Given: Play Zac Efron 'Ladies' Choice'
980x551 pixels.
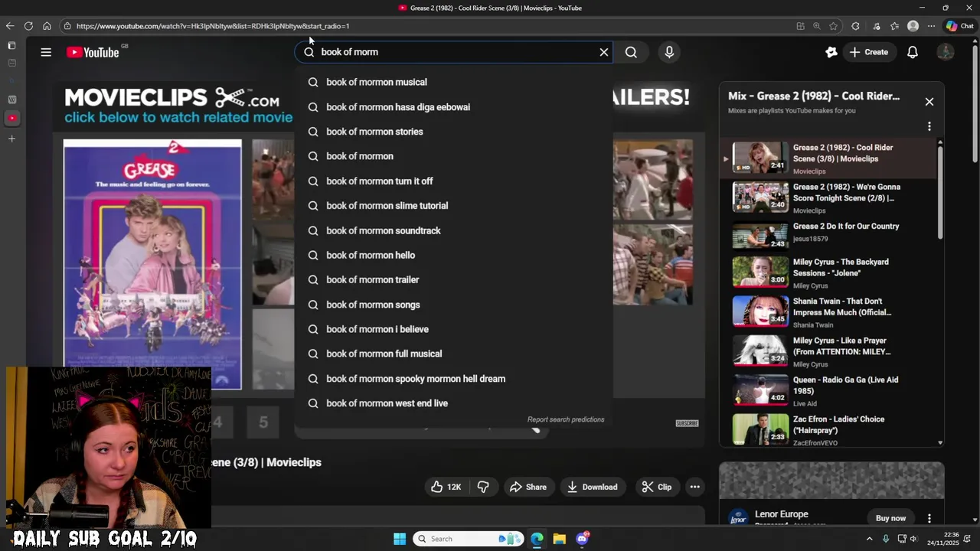Looking at the screenshot, I should pyautogui.click(x=828, y=430).
